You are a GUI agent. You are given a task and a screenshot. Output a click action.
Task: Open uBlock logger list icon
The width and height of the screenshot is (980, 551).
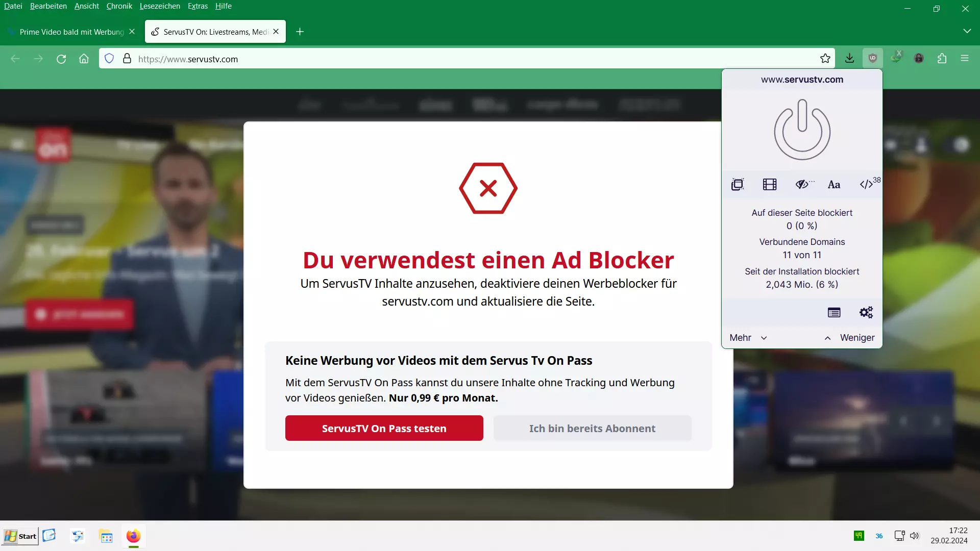point(834,312)
